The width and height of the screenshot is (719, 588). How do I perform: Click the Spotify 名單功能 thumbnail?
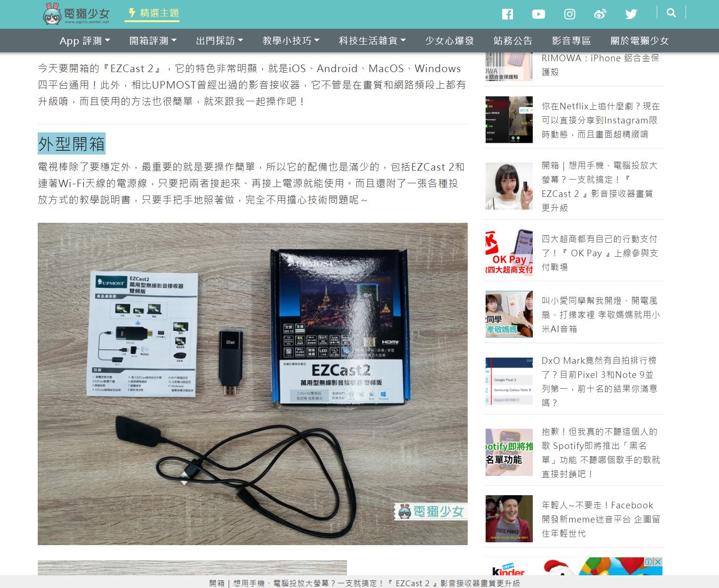[509, 452]
